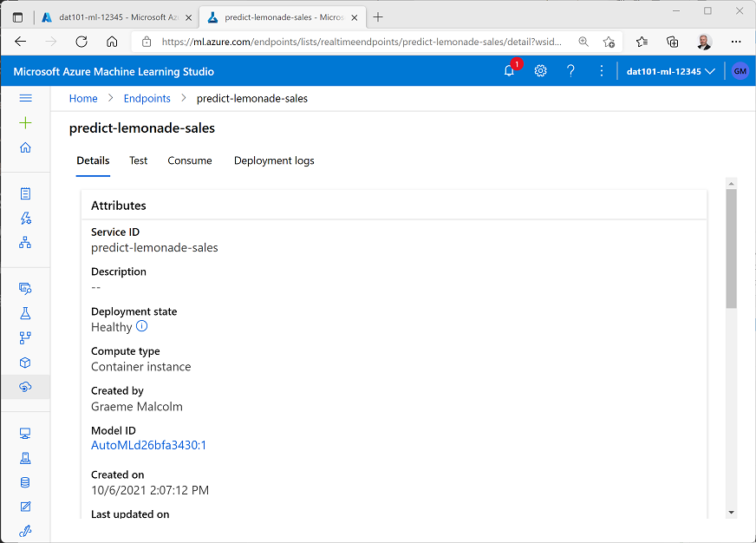This screenshot has width=756, height=543.
Task: Switch to the Test tab
Action: [138, 160]
